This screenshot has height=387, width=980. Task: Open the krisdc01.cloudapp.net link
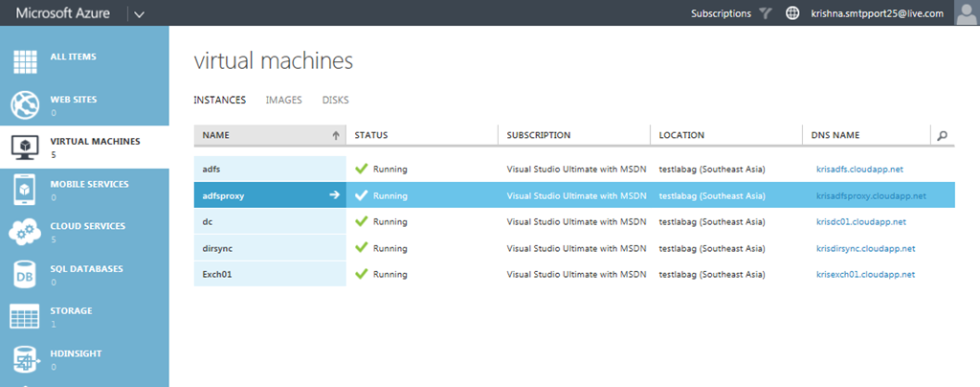coord(861,222)
